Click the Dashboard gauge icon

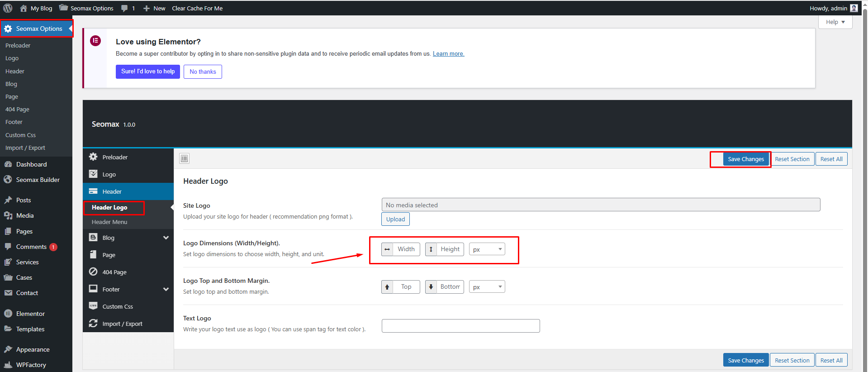(x=8, y=164)
